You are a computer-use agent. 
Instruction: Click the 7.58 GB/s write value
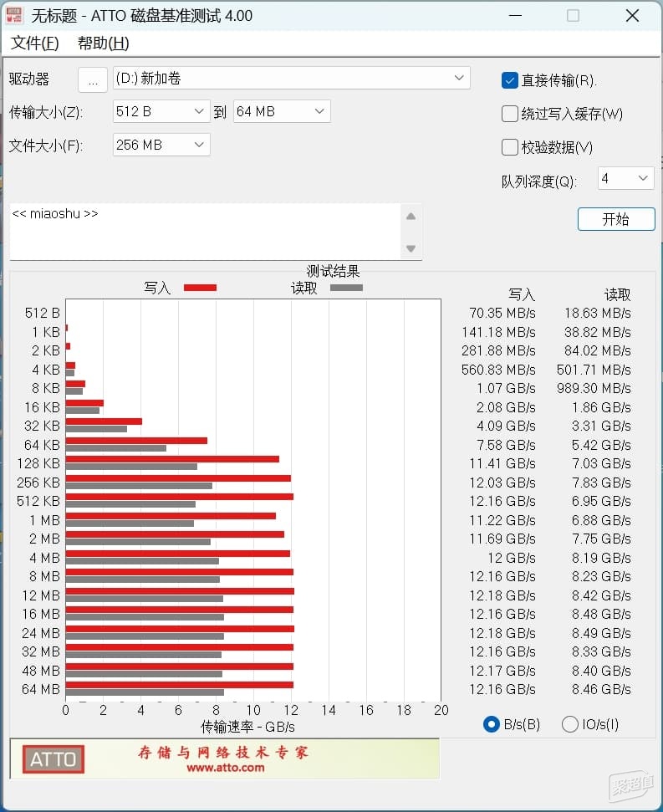pyautogui.click(x=506, y=445)
